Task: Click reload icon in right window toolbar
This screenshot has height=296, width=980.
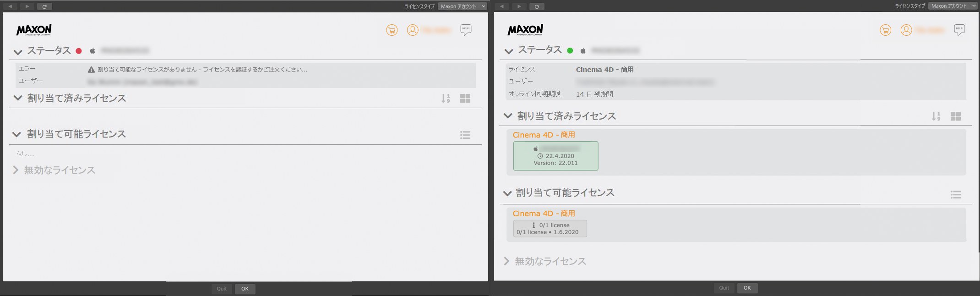Action: [x=537, y=6]
